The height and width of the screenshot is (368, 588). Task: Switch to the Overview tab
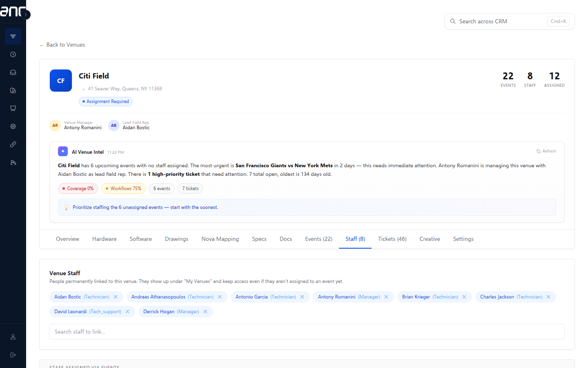[68, 239]
